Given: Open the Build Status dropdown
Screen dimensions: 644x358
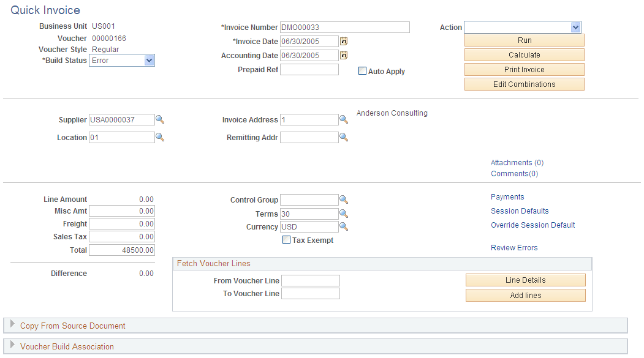Looking at the screenshot, I should click(149, 60).
